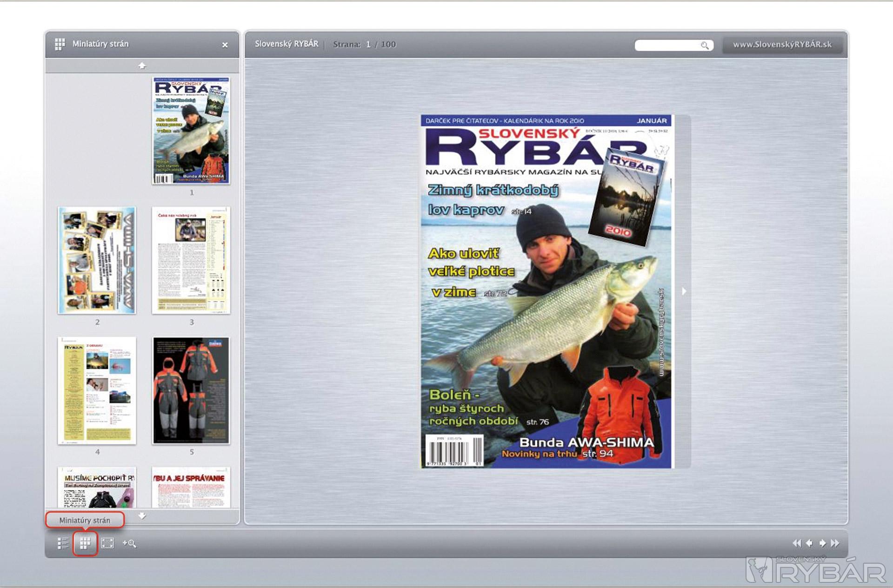This screenshot has width=893, height=588.
Task: Go to next page arrow in toolbar
Action: (x=822, y=543)
